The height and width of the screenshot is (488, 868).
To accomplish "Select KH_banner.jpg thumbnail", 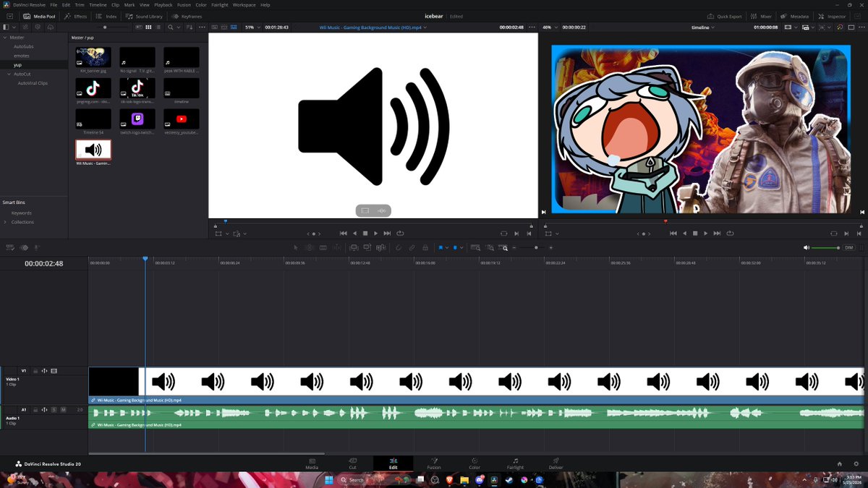I will [x=93, y=57].
